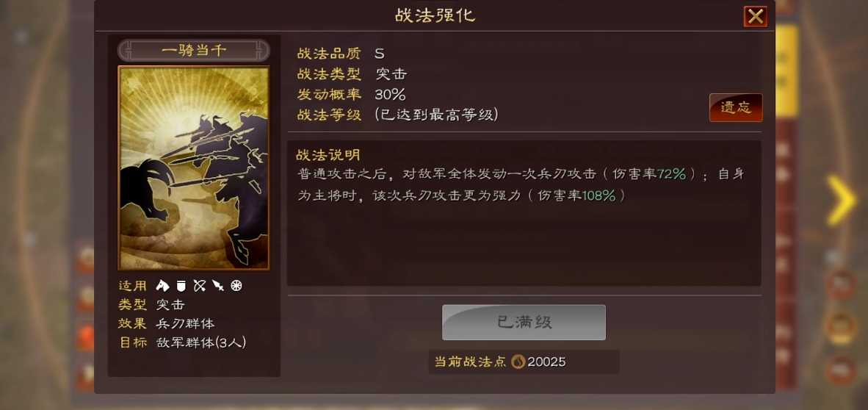Click the 72% damage rate value
This screenshot has width=868, height=410.
[x=671, y=174]
